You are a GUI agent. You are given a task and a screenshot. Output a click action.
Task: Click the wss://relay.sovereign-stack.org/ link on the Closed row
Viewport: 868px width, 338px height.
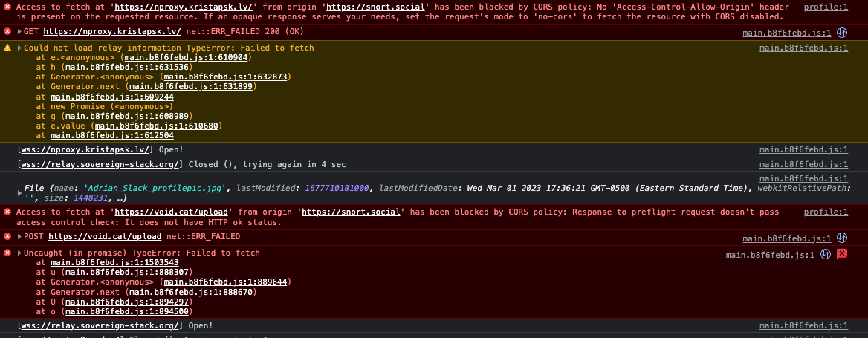[x=100, y=164]
